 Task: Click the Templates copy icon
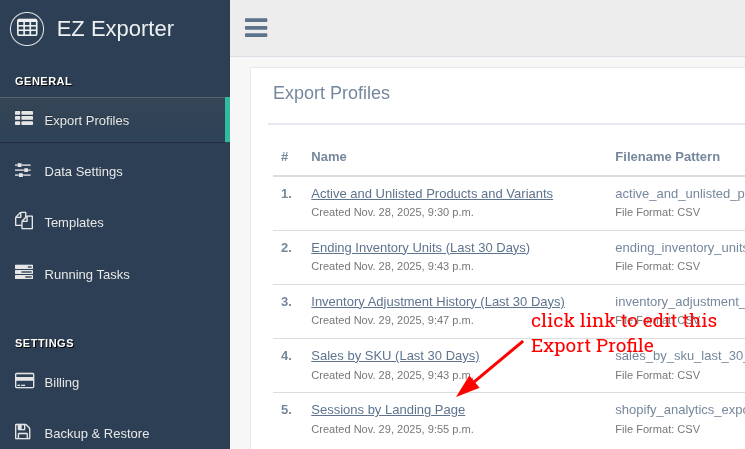click(24, 221)
